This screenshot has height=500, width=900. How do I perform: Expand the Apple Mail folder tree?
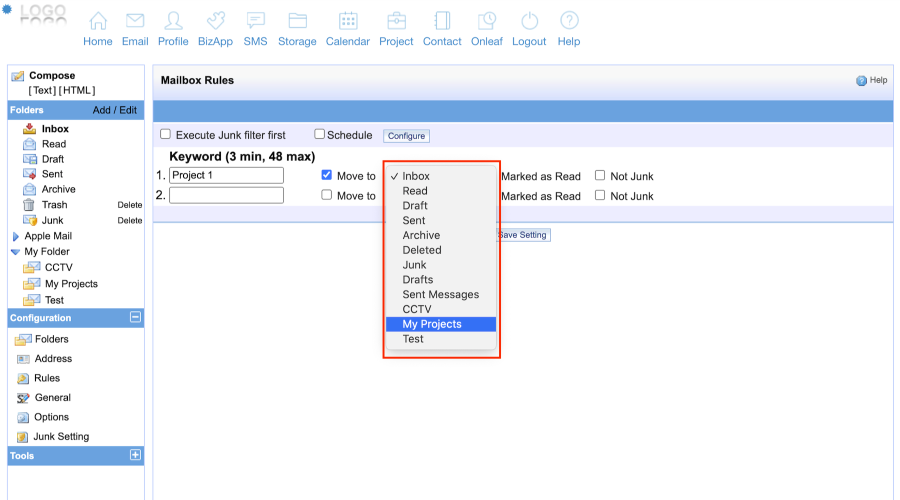(x=15, y=237)
